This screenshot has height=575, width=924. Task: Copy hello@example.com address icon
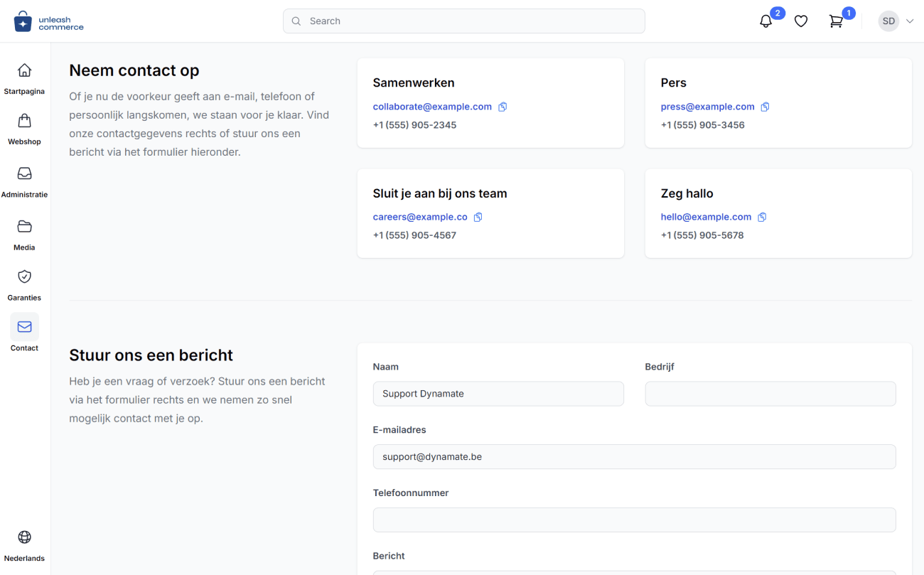762,217
